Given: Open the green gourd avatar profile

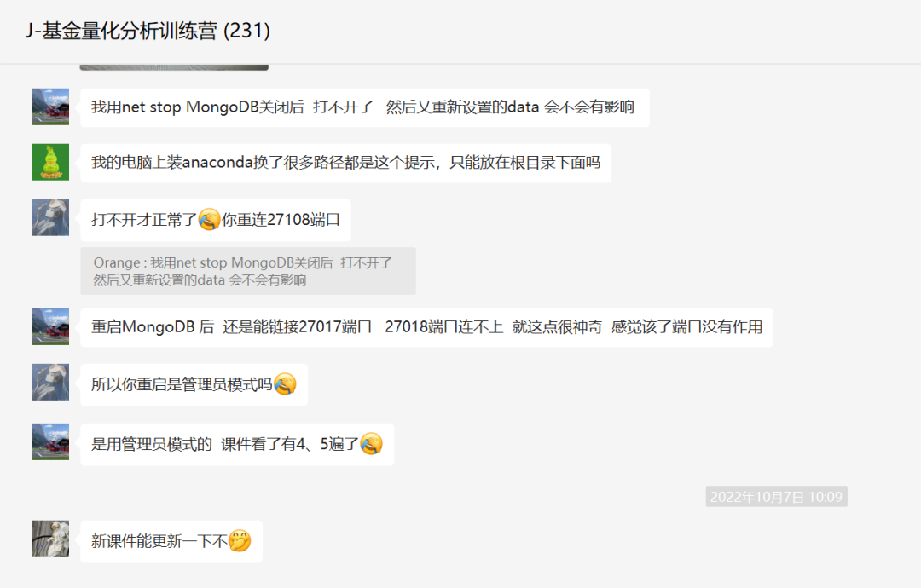Looking at the screenshot, I should 50,162.
